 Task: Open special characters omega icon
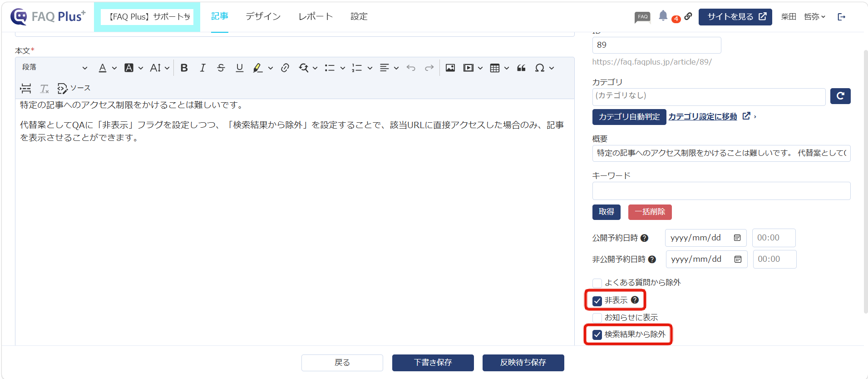pos(540,68)
